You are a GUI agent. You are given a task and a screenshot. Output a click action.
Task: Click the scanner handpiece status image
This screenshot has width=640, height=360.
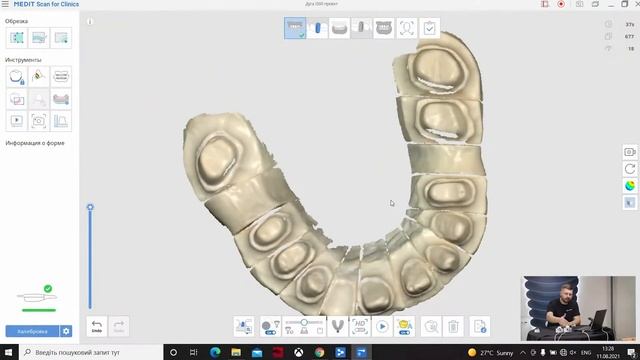pyautogui.click(x=38, y=297)
